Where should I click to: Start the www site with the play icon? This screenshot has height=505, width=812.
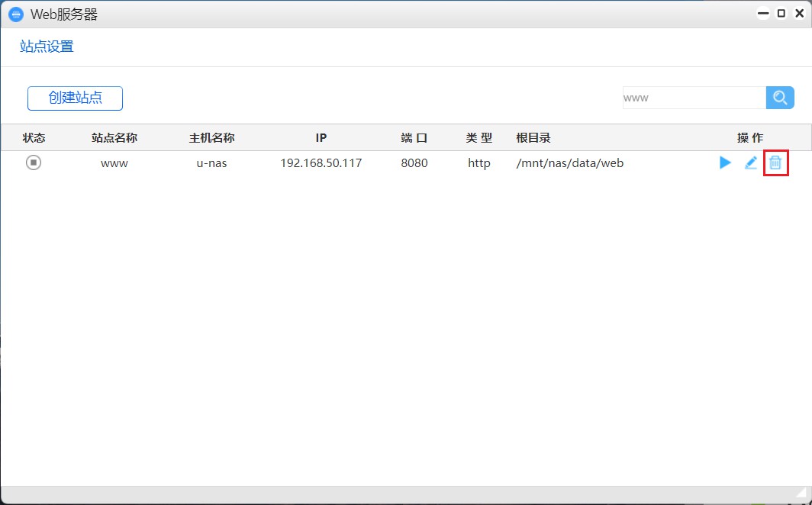(724, 162)
